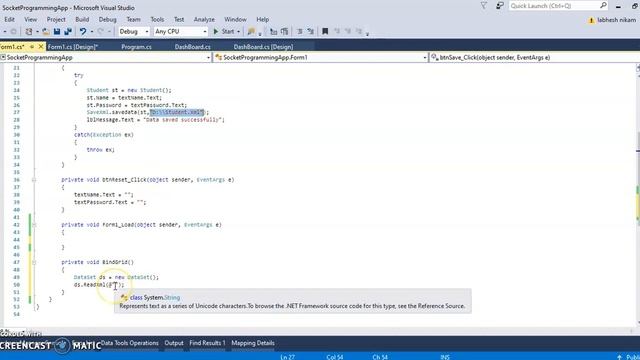The height and width of the screenshot is (360, 640).
Task: Collapse the BindGrid method outline
Action: (34, 262)
